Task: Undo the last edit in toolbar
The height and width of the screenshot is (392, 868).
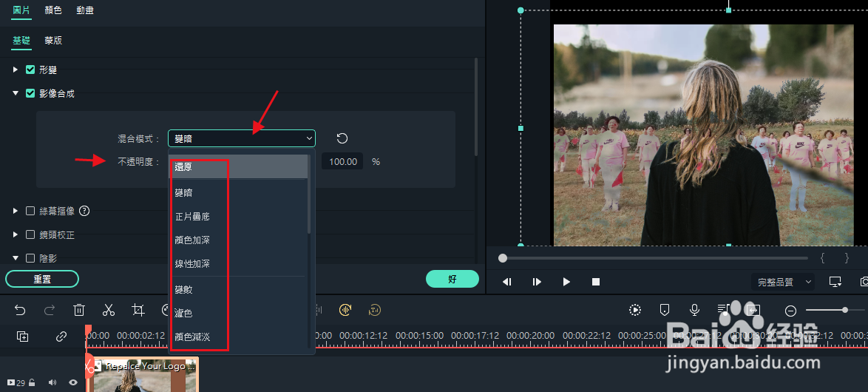Action: [21, 310]
